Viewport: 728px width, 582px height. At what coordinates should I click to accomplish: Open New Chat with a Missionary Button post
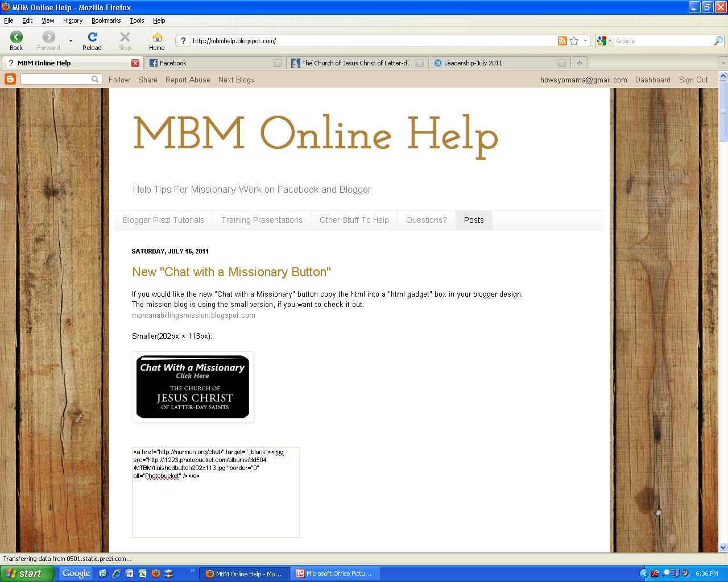pos(231,272)
